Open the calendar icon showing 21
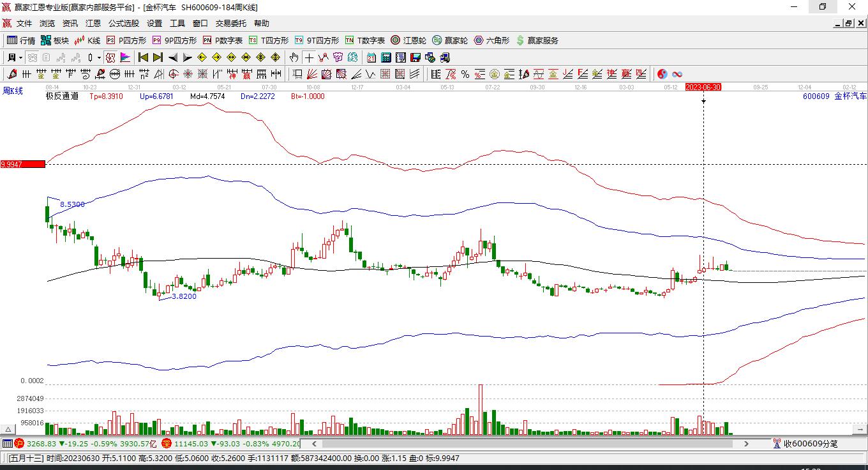Image resolution: width=868 pixels, height=470 pixels. click(x=371, y=57)
